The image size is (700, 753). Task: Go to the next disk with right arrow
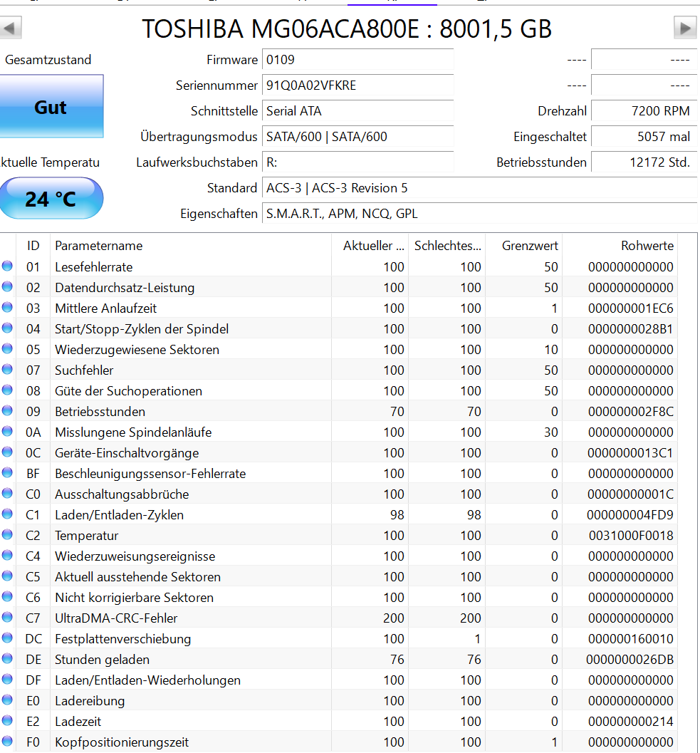coord(685,28)
